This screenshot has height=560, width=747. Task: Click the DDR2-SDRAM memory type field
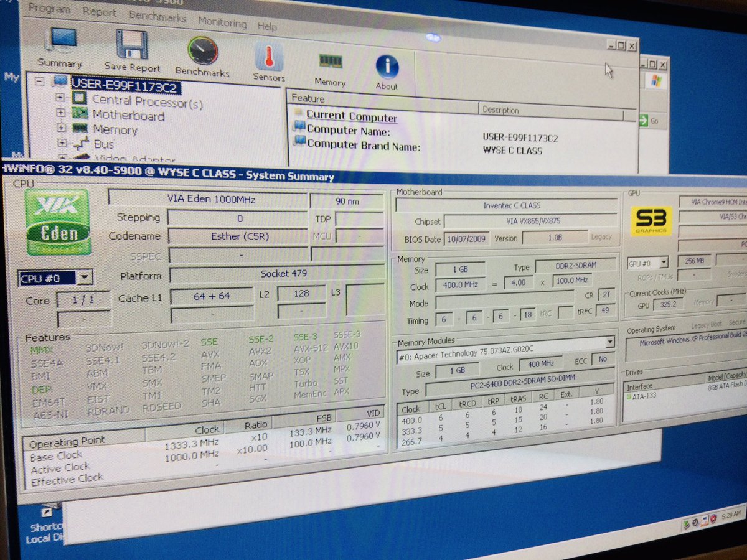point(576,266)
